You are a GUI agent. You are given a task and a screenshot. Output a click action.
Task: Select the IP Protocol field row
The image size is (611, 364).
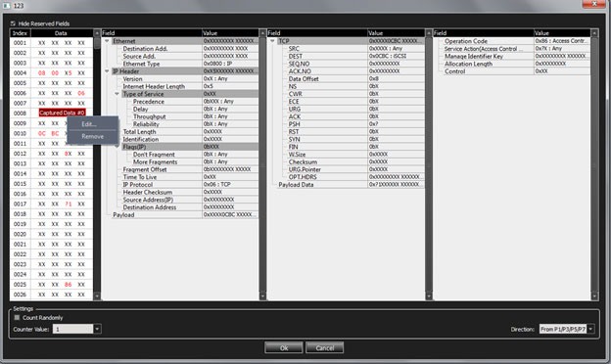[179, 185]
